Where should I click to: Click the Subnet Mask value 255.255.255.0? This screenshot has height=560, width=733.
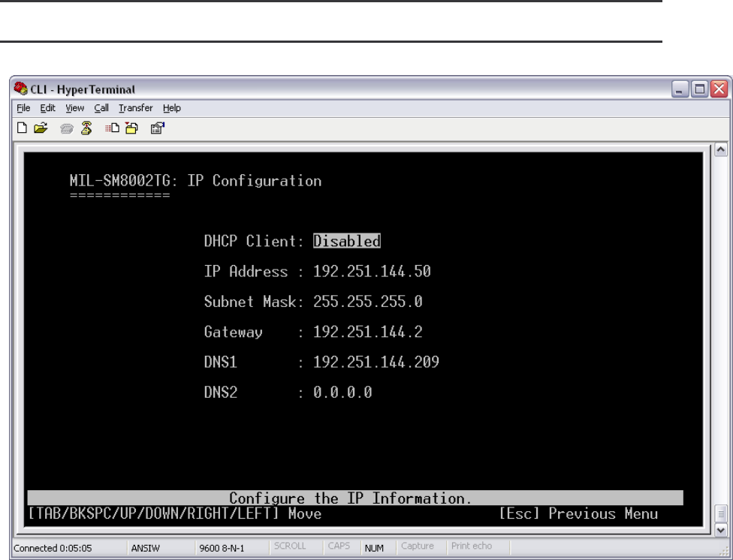point(368,302)
